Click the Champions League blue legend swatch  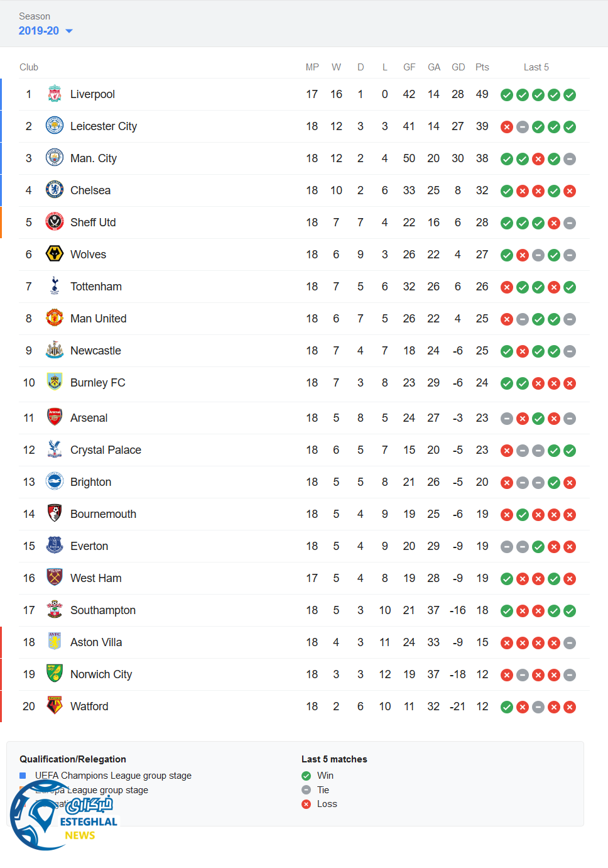tap(23, 776)
